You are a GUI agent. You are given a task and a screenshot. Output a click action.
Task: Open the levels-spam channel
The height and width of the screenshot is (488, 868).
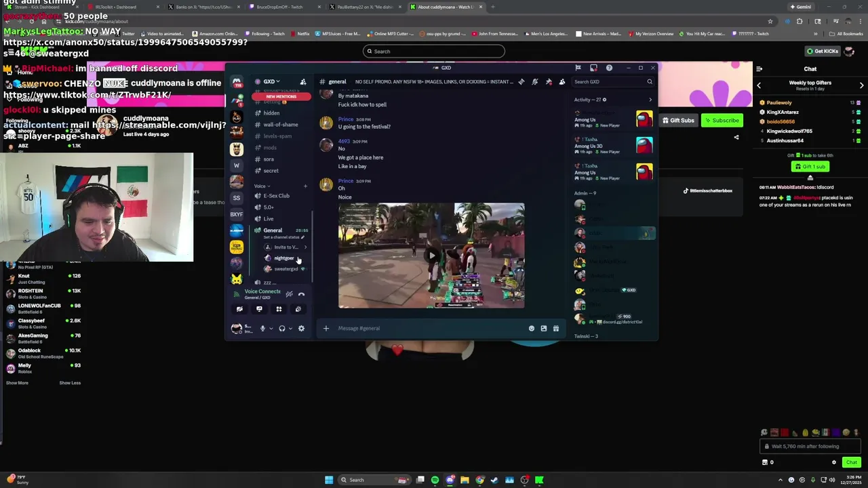tap(280, 136)
